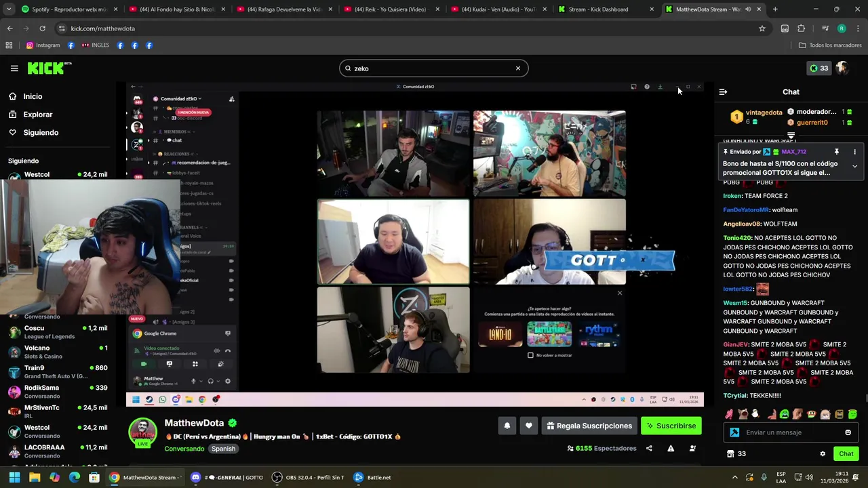The height and width of the screenshot is (488, 868).
Task: Click the KICK logo
Action: click(x=49, y=68)
